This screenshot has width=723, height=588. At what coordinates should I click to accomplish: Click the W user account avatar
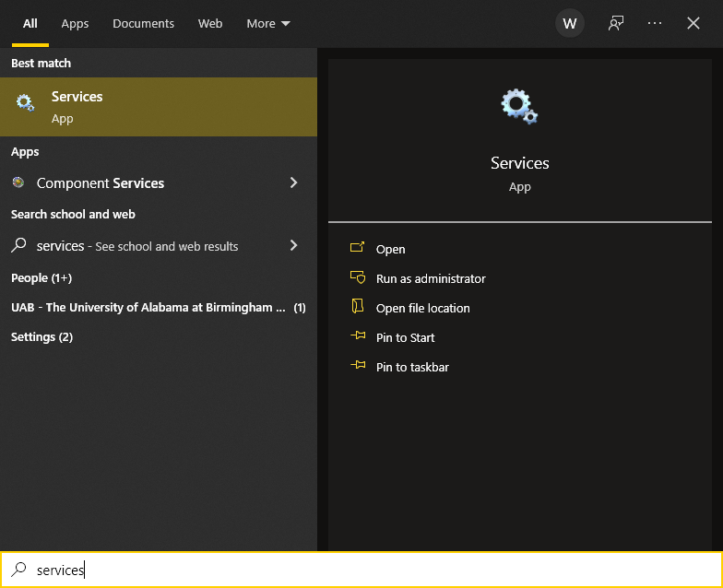point(570,24)
